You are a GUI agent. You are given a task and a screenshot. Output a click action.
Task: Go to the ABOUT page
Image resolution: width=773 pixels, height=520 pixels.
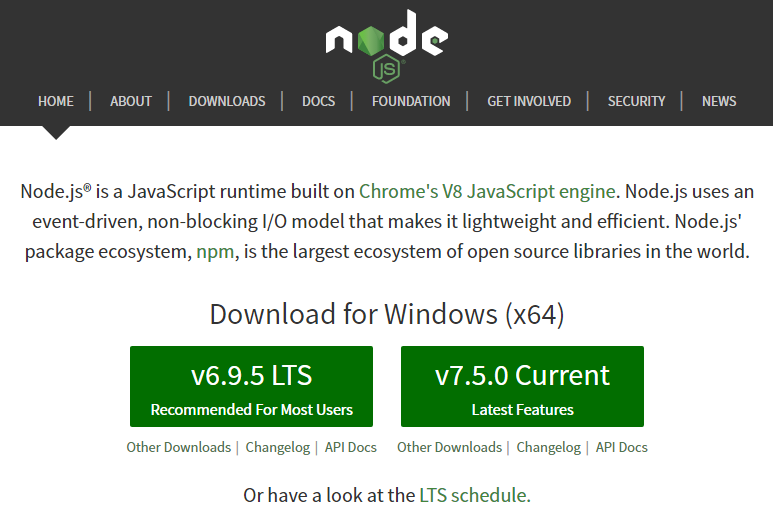pos(131,101)
